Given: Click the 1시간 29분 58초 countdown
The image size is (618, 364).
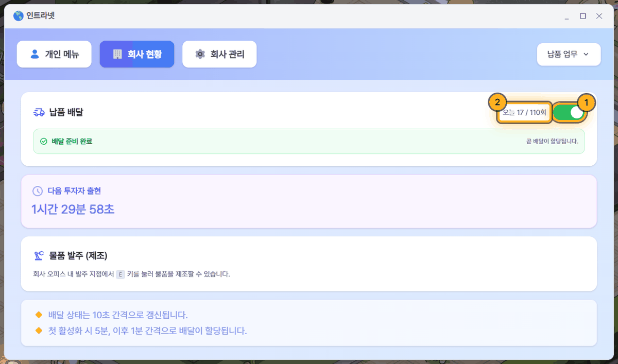Looking at the screenshot, I should [73, 210].
